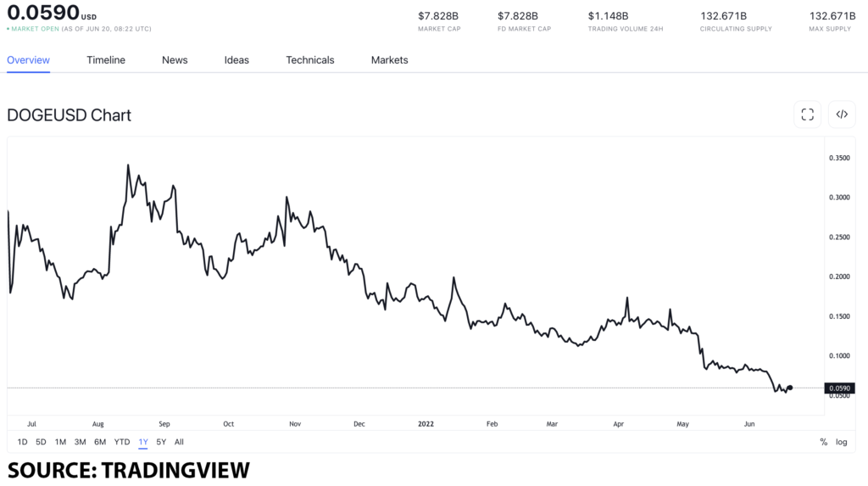Switch chart to 5Y range
This screenshot has height=486, width=868.
161,442
